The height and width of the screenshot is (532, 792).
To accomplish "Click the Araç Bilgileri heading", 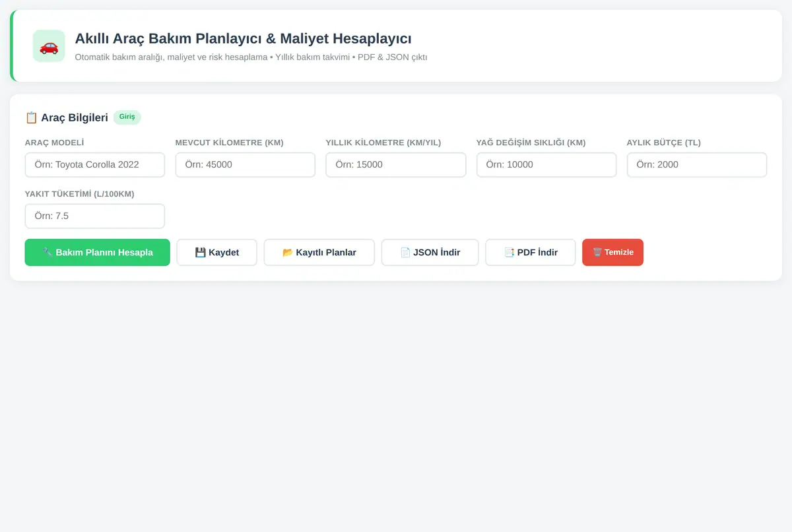I will point(75,117).
